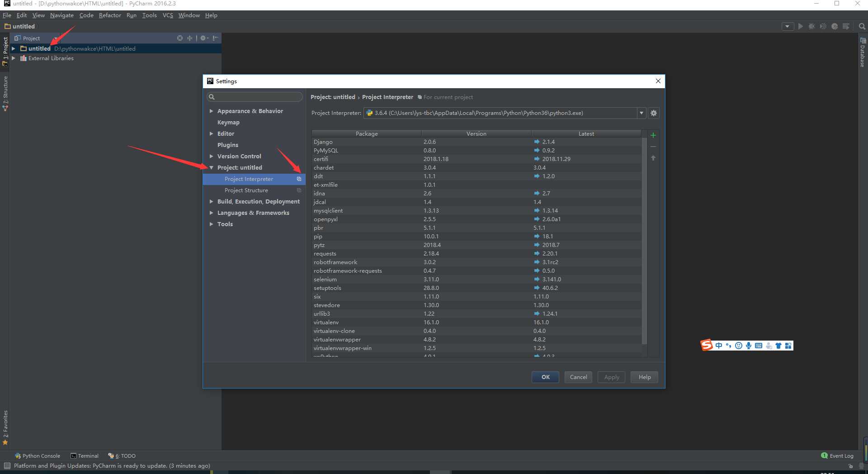Open the VCS menu
Screen dimensions: 868x474
[168, 15]
